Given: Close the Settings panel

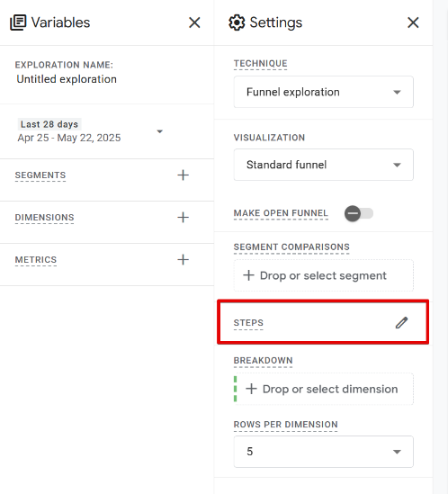Looking at the screenshot, I should pyautogui.click(x=413, y=22).
